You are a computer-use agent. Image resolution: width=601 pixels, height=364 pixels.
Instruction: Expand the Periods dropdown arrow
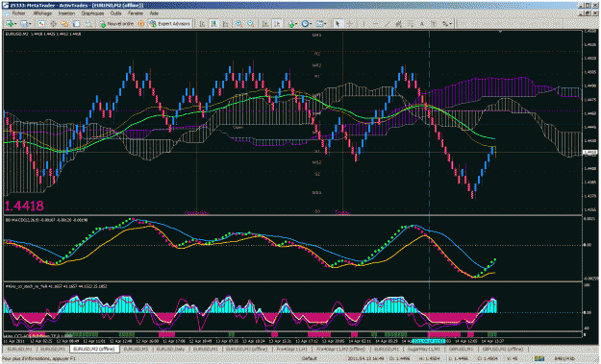tap(311, 24)
